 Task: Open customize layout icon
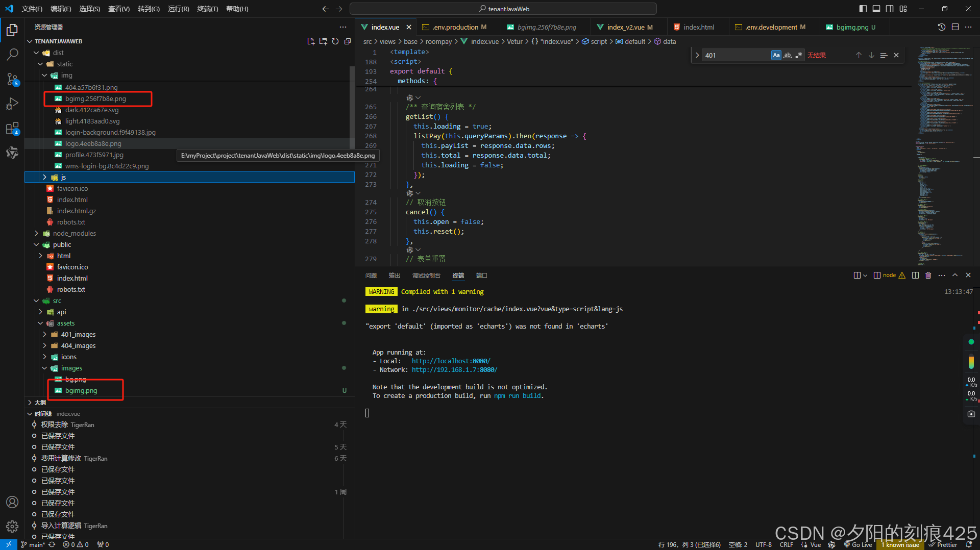point(903,9)
